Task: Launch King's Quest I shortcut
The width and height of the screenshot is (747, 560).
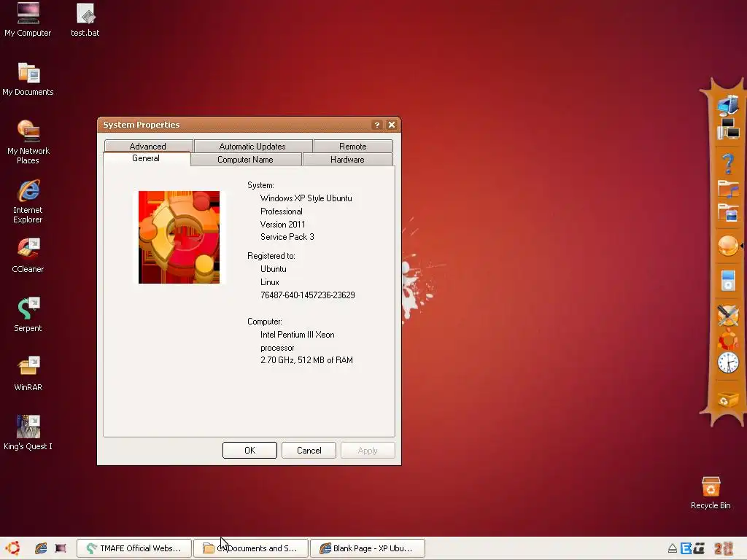Action: click(x=28, y=433)
